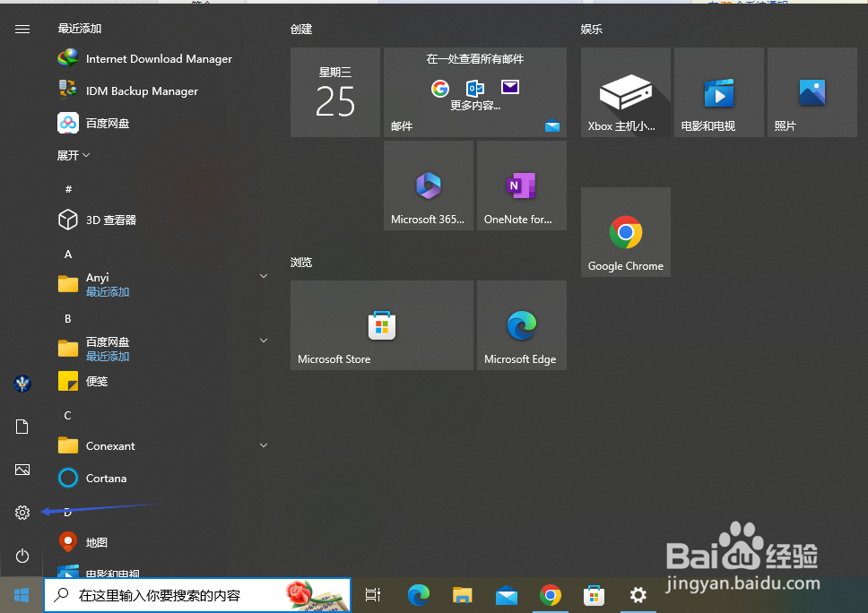Expand the 百度网盘 folder under B
868x613 pixels.
coord(264,341)
